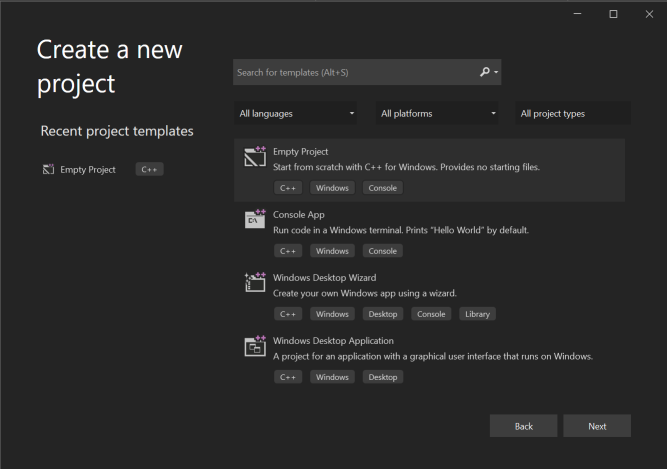
Task: Click the C++ tag under Console App
Action: pyautogui.click(x=288, y=251)
